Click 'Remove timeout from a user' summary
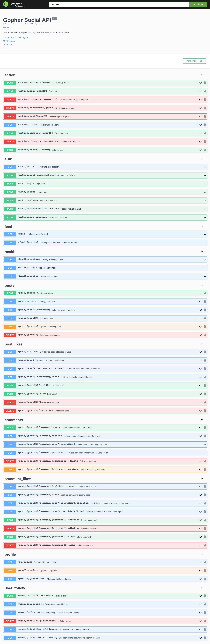Screen dimensions: 210x644 67,142
